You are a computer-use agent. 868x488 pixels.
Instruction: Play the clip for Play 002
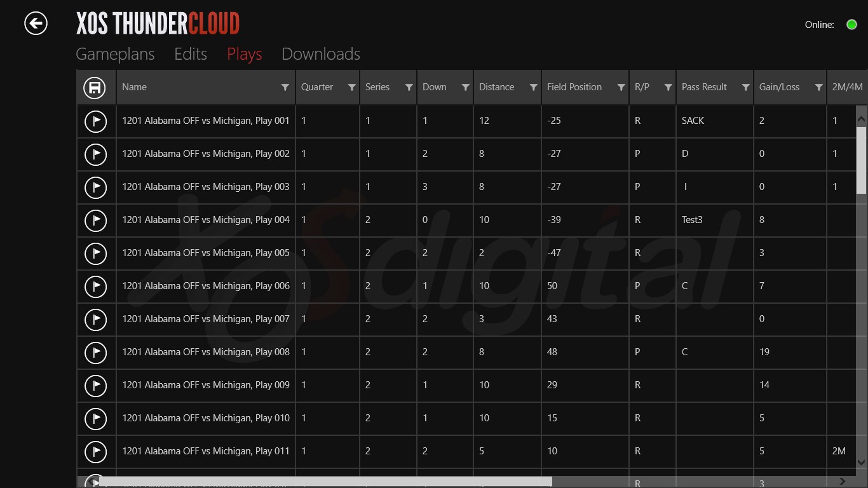coord(96,154)
